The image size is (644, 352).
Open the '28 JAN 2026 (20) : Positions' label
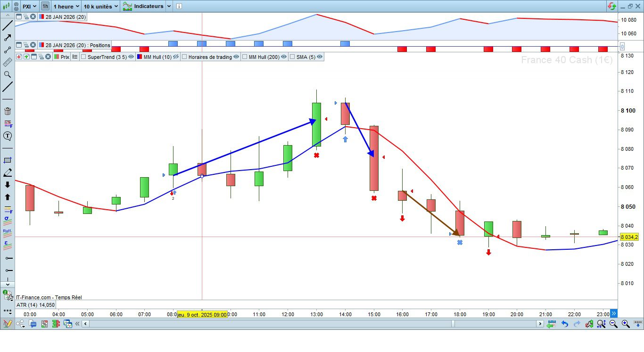click(x=78, y=45)
